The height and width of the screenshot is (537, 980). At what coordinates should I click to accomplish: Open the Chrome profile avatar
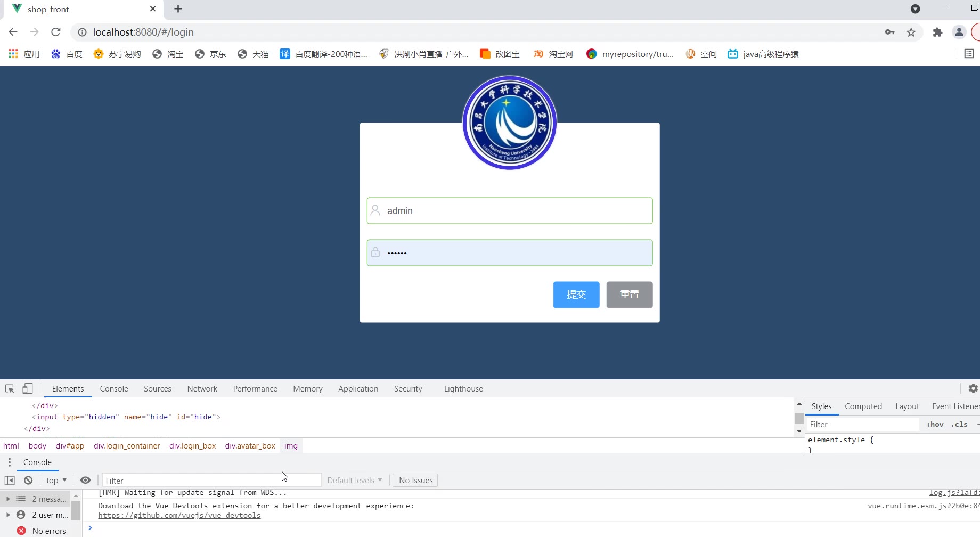click(959, 32)
